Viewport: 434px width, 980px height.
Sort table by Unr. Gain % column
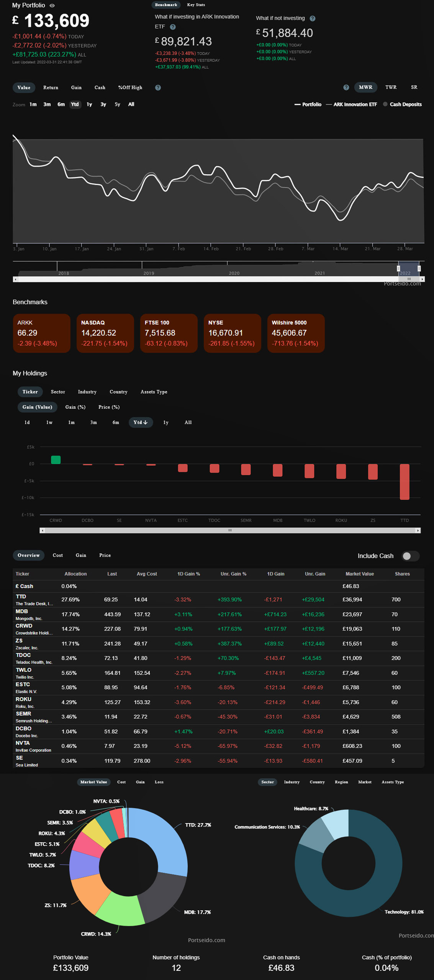233,574
